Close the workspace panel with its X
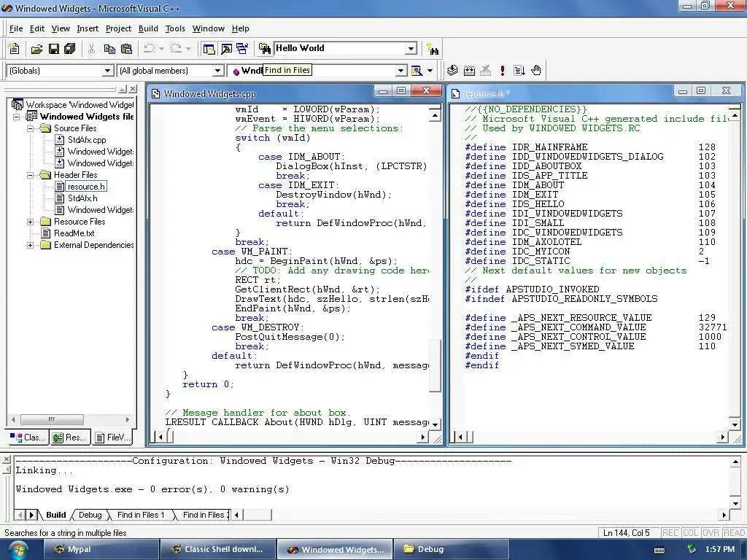Viewport: 747px width, 560px height. tap(133, 89)
